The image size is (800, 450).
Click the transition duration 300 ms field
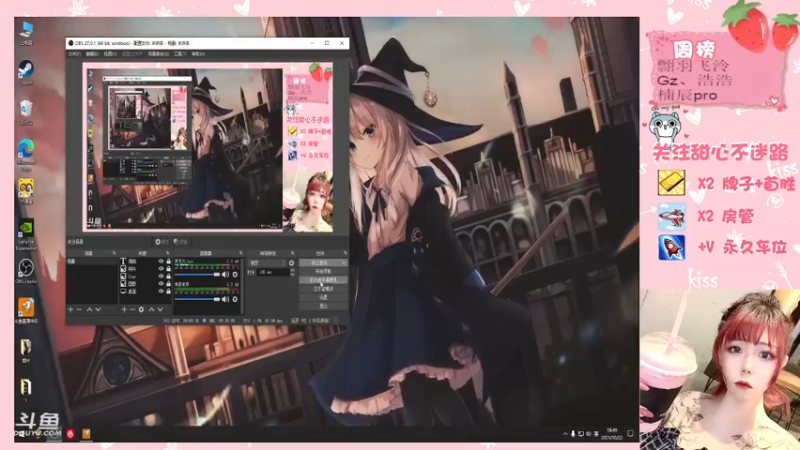click(273, 272)
